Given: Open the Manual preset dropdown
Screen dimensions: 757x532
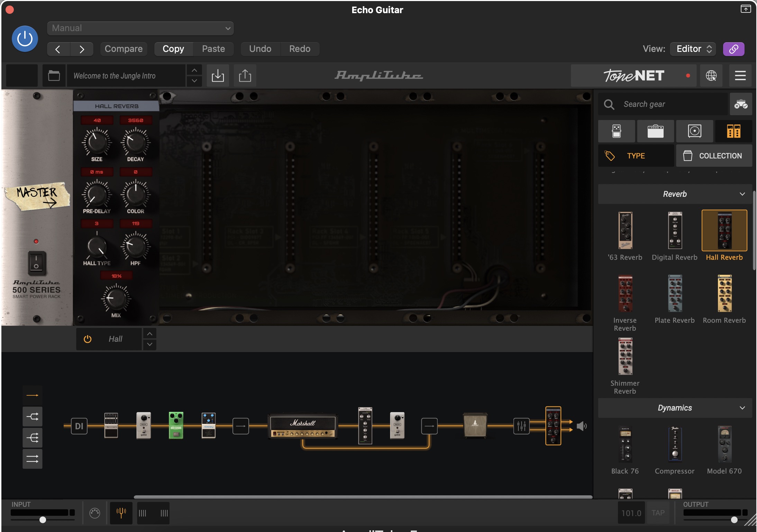Looking at the screenshot, I should tap(140, 28).
